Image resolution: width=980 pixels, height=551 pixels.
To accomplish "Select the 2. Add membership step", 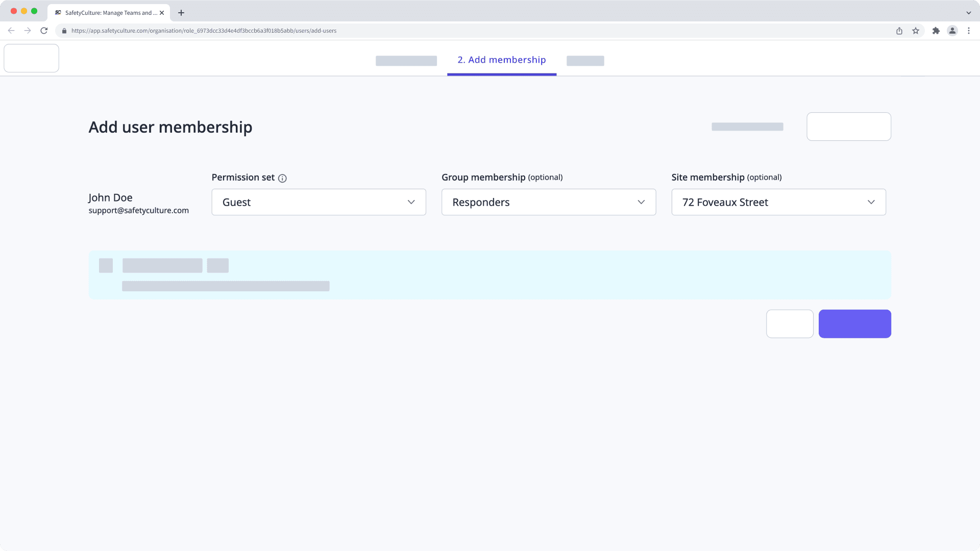I will click(501, 60).
